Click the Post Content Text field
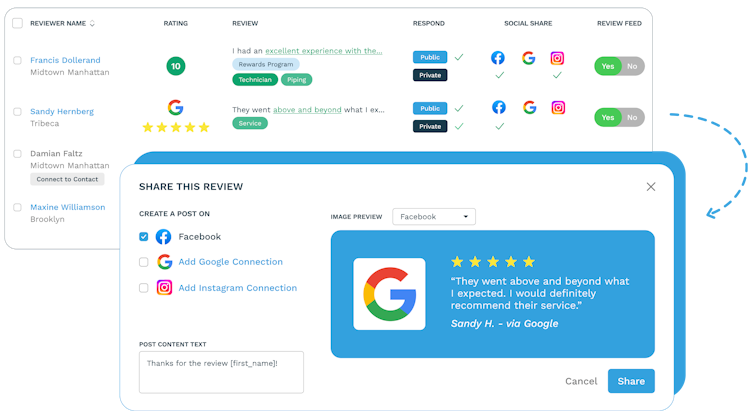Viewport: 750px width, 418px height. point(221,372)
